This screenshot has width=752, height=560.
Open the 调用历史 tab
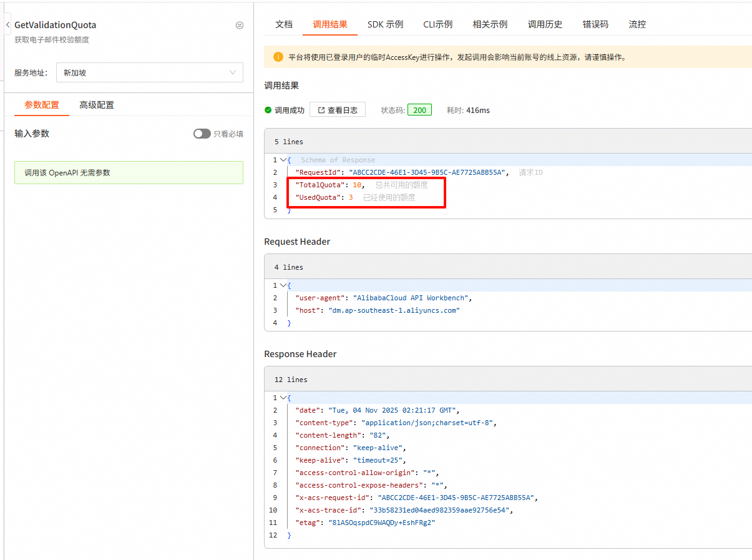(x=545, y=24)
